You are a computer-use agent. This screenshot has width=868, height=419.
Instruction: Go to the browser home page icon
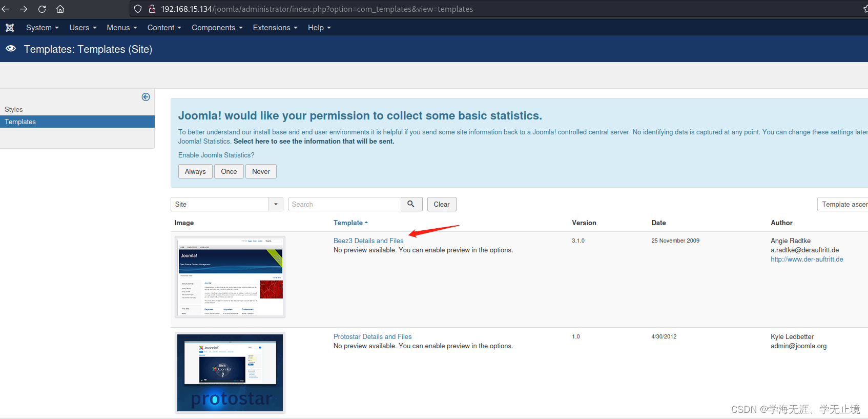[x=60, y=9]
